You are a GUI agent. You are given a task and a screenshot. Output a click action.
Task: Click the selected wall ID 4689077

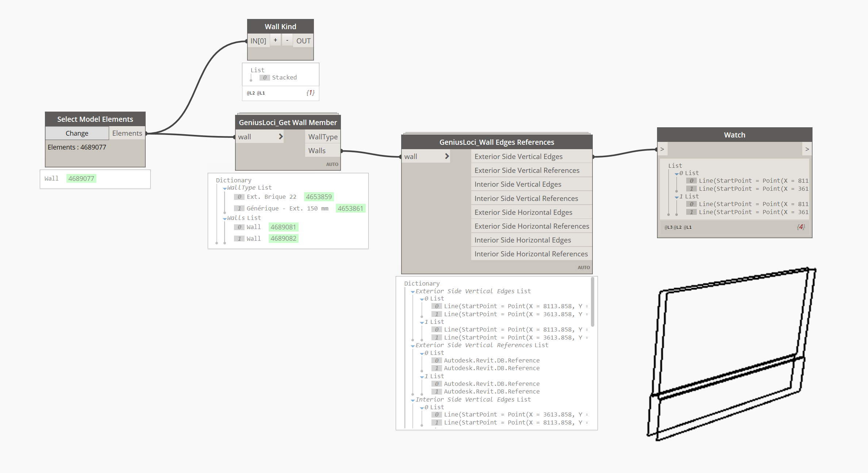(x=81, y=178)
